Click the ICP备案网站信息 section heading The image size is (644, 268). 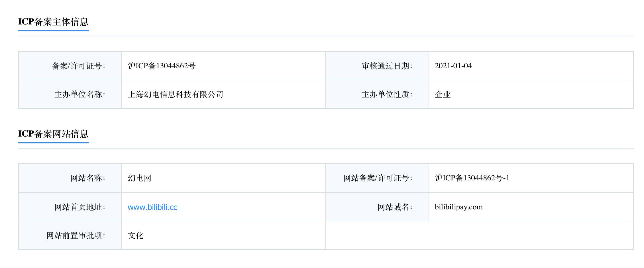pos(53,134)
